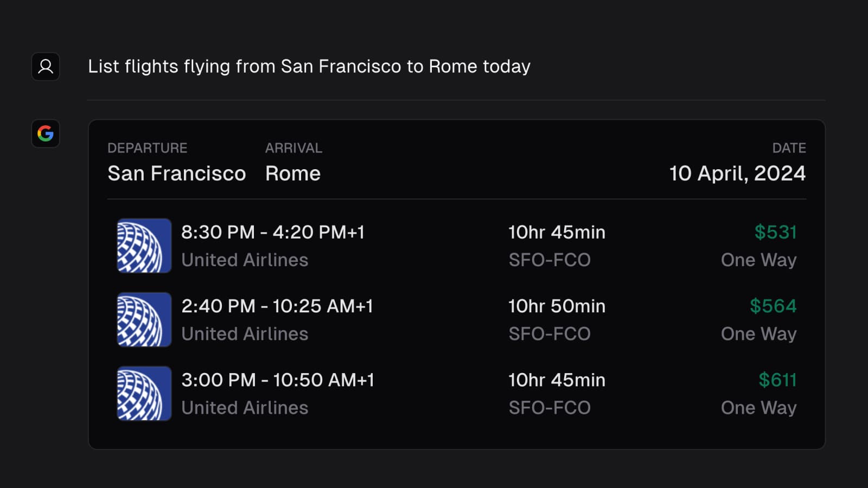Click the $564 price

pyautogui.click(x=773, y=306)
